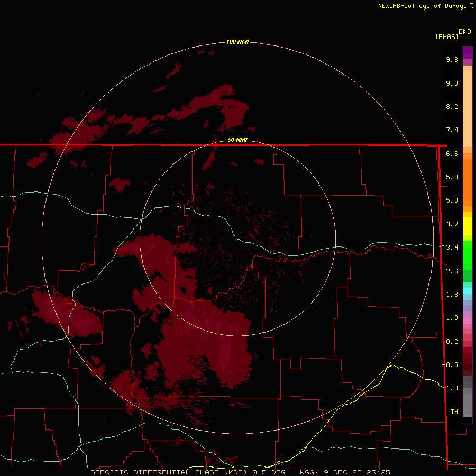Screen dimensions: 476x476
Task: Click the purple band atop color scale
Action: (467, 53)
